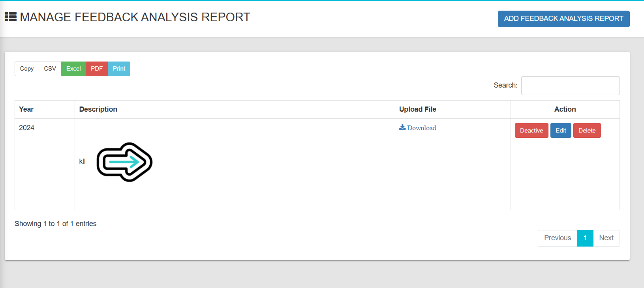Focus the Search input field
The image size is (644, 288).
tap(570, 86)
